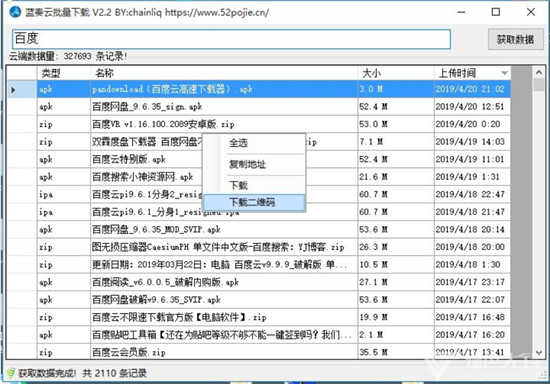Screen dimensions: 550x384
Task: Click the 2019/4/18 22:47 upload time cell
Action: (472, 194)
